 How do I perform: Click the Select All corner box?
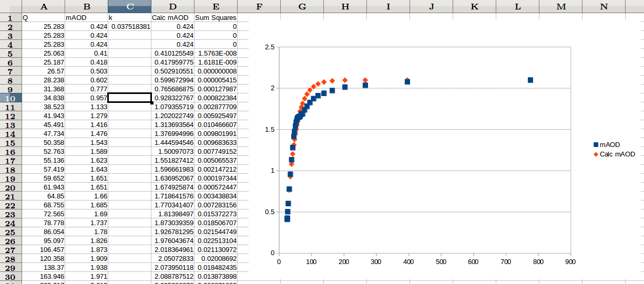click(x=11, y=6)
